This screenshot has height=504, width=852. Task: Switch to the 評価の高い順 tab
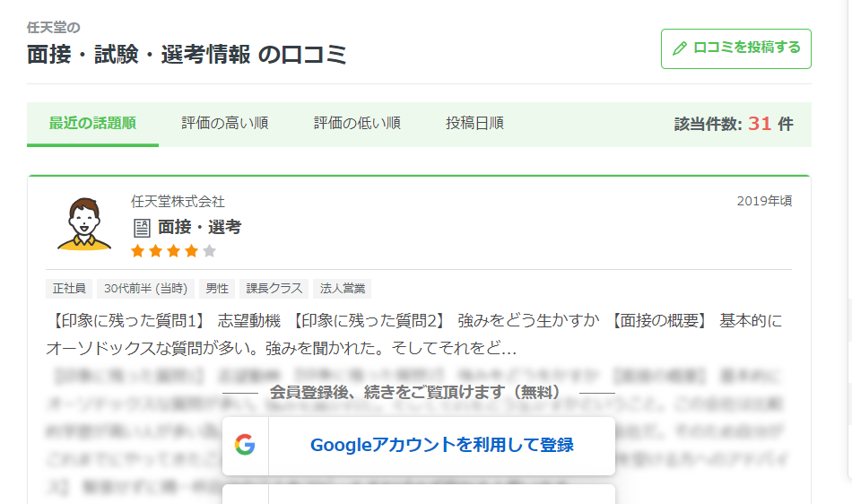[x=225, y=124]
